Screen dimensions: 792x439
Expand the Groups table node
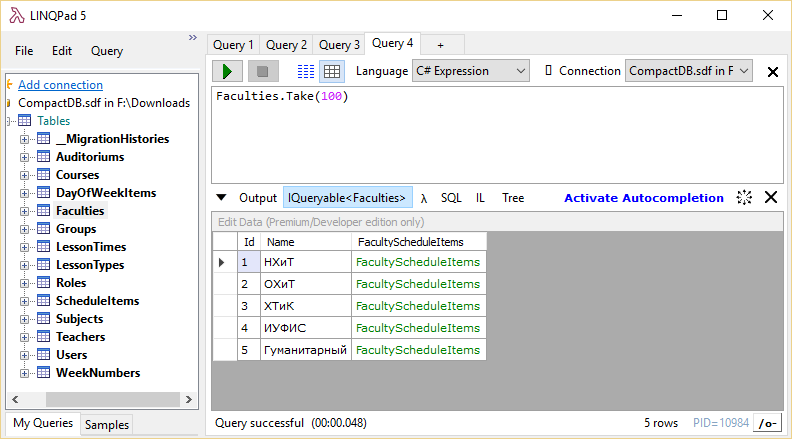click(24, 229)
